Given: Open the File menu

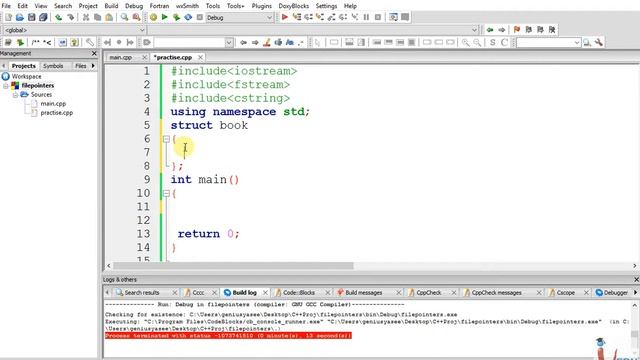Looking at the screenshot, I should click(x=6, y=6).
